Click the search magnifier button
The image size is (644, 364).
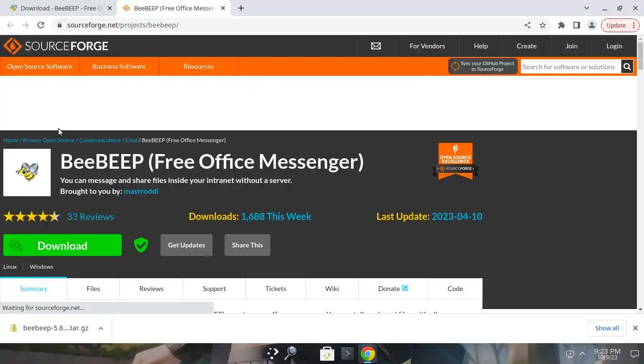click(627, 66)
